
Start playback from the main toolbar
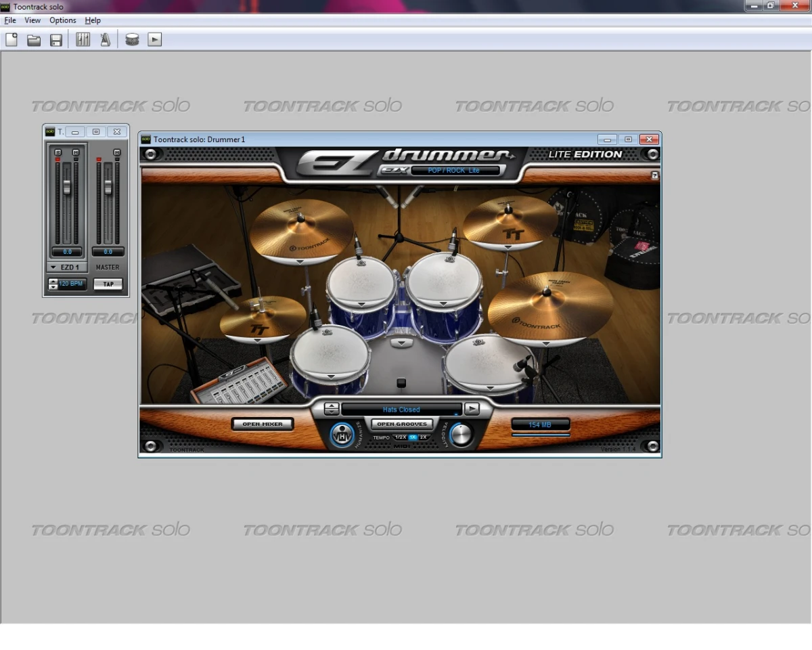[x=155, y=40]
